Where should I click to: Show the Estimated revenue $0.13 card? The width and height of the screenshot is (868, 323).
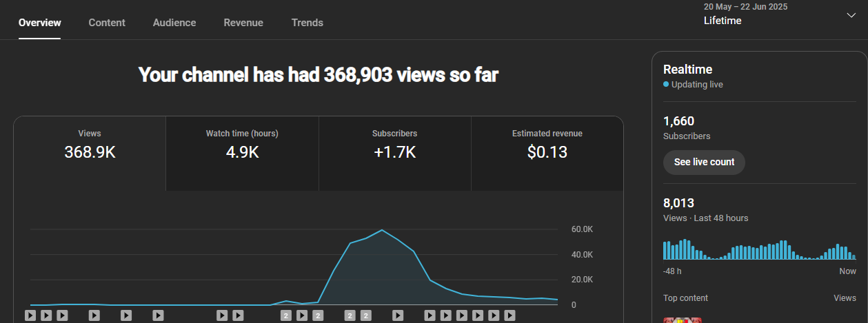tap(547, 153)
